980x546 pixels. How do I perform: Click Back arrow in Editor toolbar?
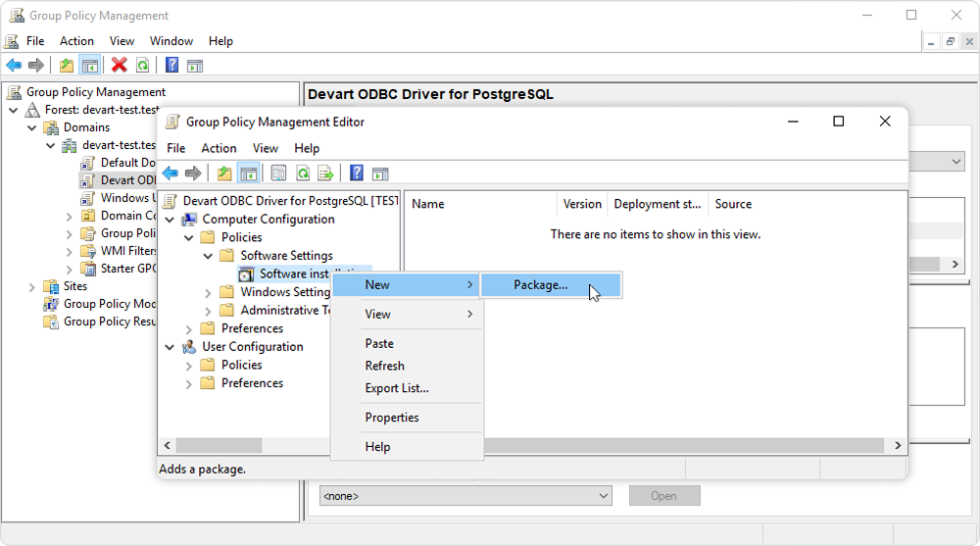point(170,174)
